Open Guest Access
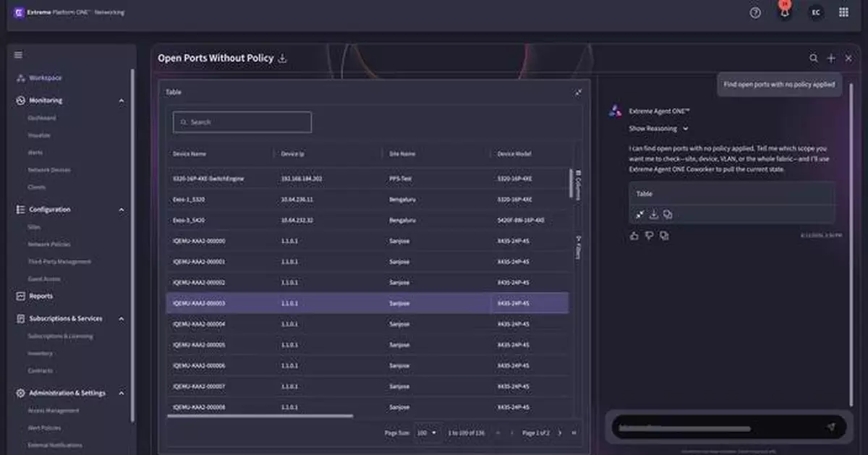Screen dimensions: 868x455 click(x=44, y=279)
